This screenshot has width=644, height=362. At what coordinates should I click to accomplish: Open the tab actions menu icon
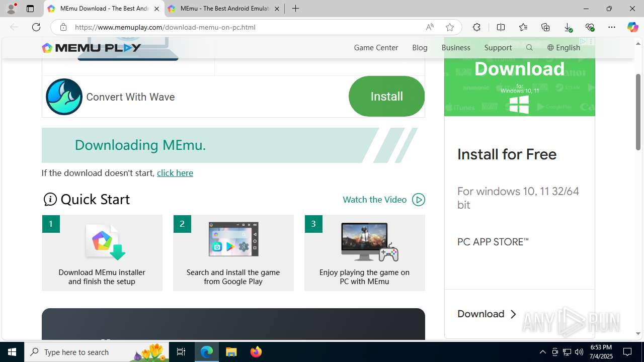pyautogui.click(x=30, y=9)
